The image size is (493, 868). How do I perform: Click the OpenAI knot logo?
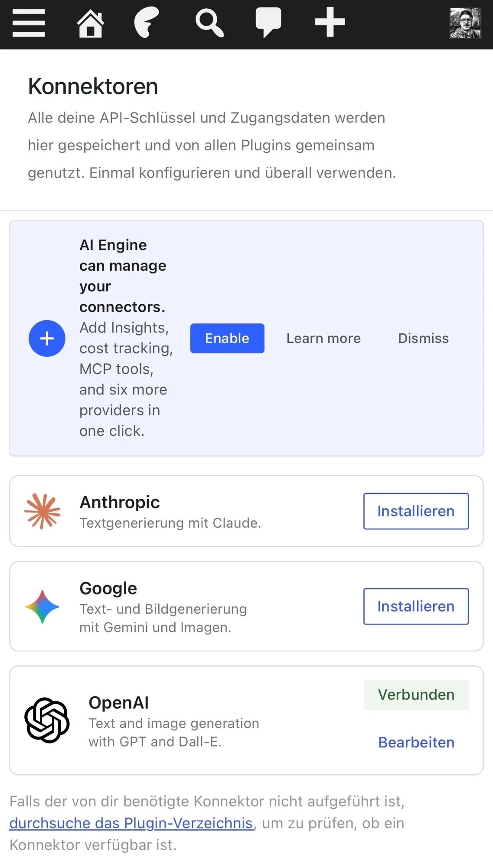point(47,720)
